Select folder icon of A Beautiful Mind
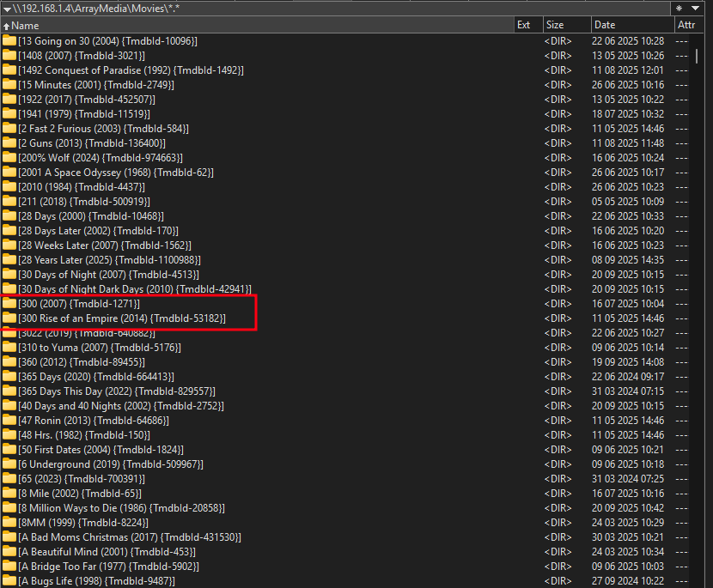Screen dimensions: 713x588 tap(9, 552)
